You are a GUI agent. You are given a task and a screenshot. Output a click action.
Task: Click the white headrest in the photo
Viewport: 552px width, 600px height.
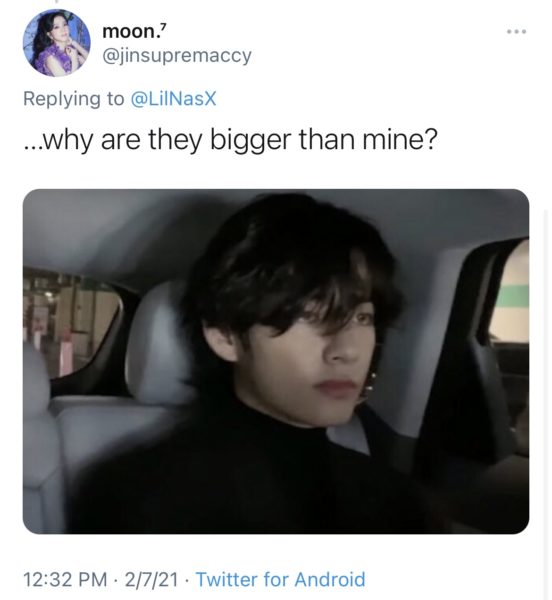pos(159,344)
